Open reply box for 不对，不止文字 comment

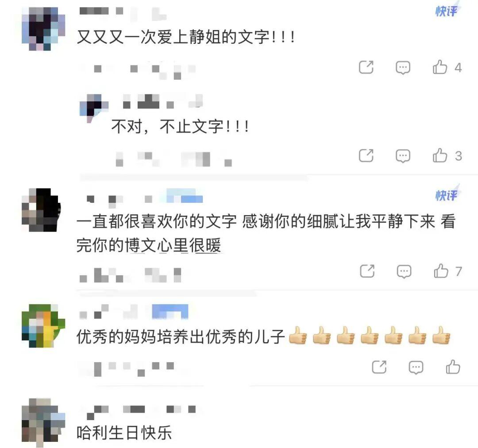click(x=403, y=156)
